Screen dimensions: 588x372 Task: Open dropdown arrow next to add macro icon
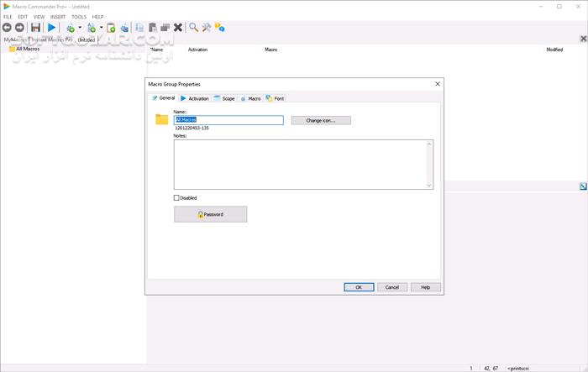click(x=80, y=28)
